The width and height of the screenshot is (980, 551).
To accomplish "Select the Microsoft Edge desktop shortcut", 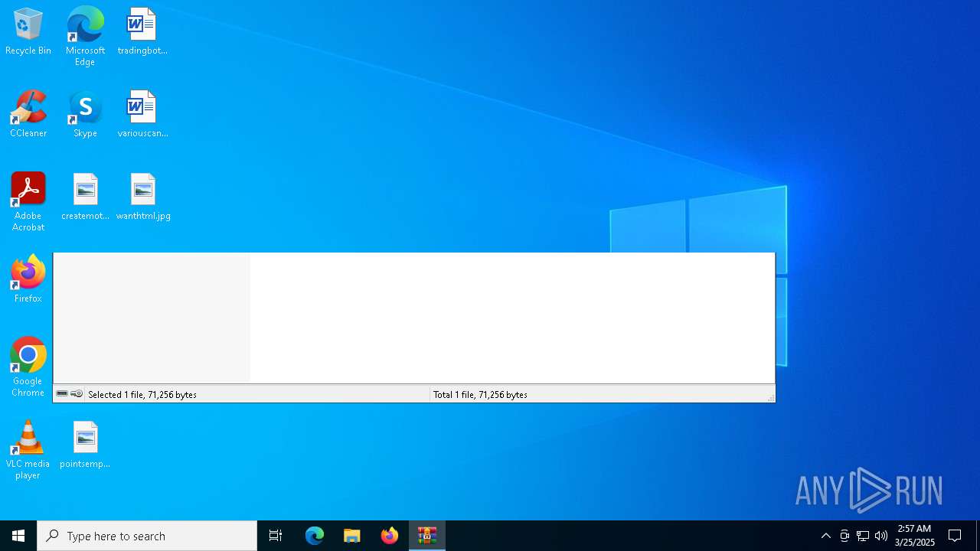I will tap(85, 37).
